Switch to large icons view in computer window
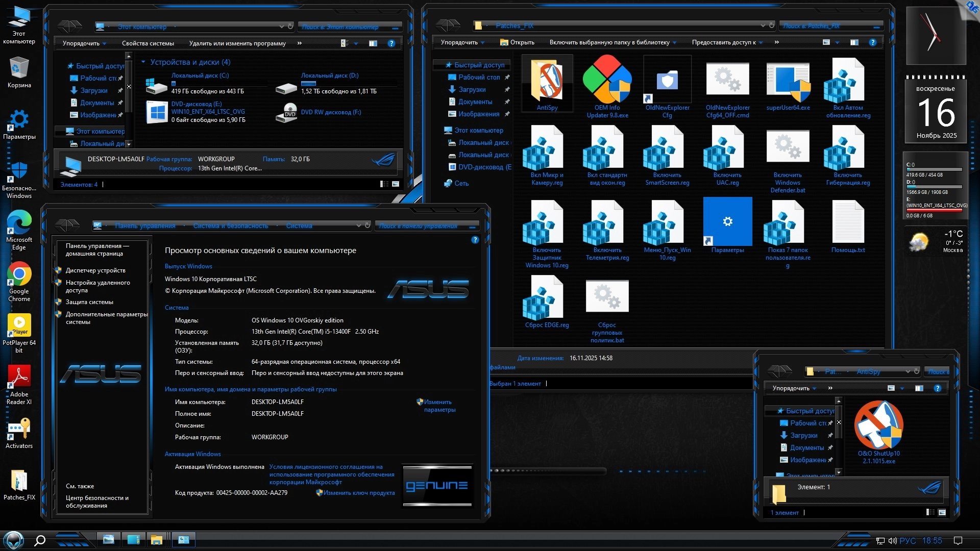Image resolution: width=980 pixels, height=551 pixels. tap(396, 184)
